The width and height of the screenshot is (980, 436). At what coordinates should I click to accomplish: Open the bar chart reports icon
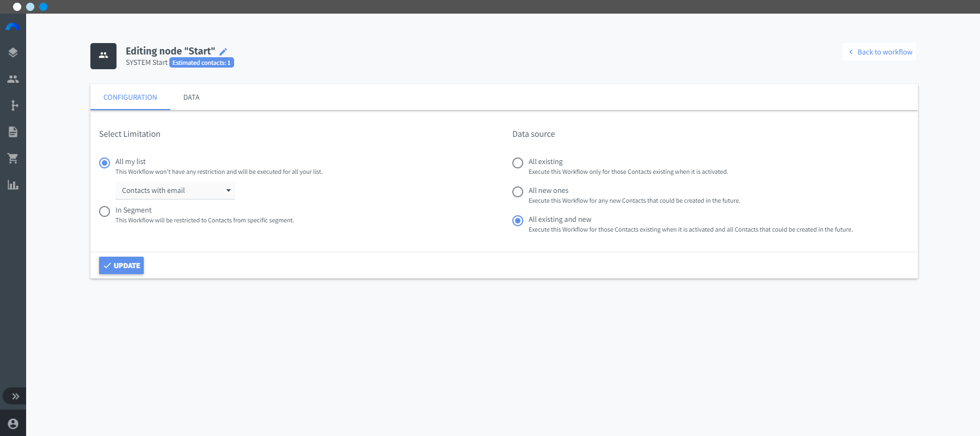(x=13, y=185)
